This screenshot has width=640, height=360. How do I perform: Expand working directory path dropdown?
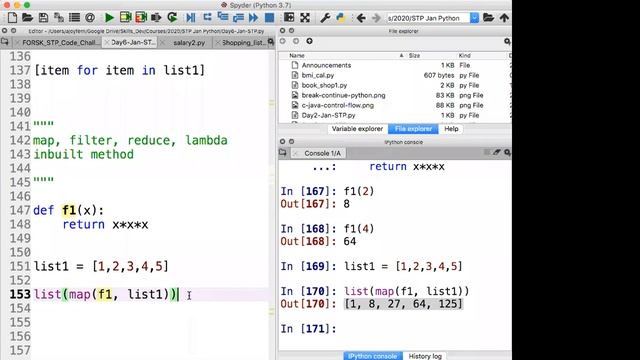(x=474, y=18)
